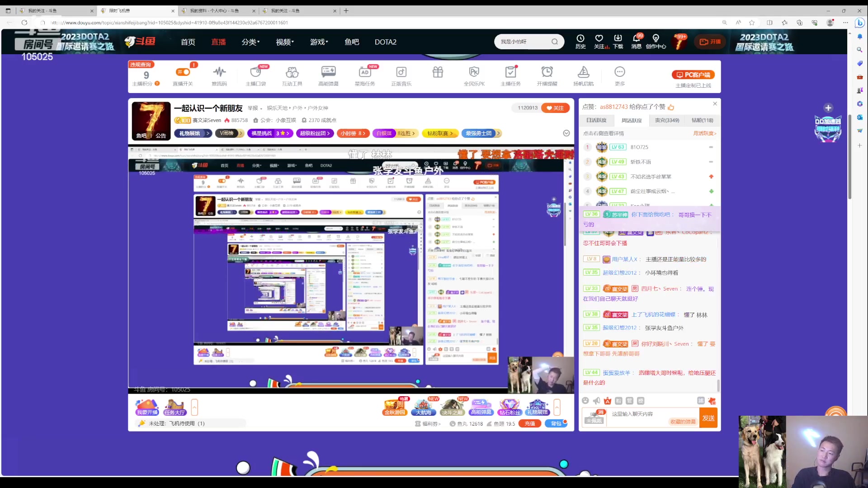Expand the 视频 video dropdown

click(x=285, y=42)
